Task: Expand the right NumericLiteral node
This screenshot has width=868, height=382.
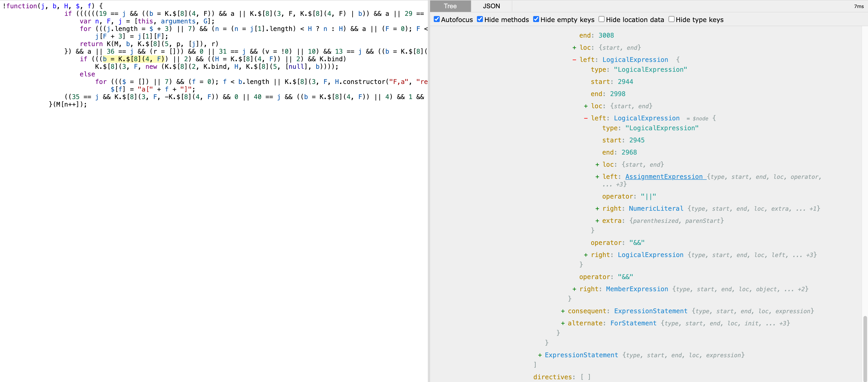Action: pyautogui.click(x=597, y=209)
